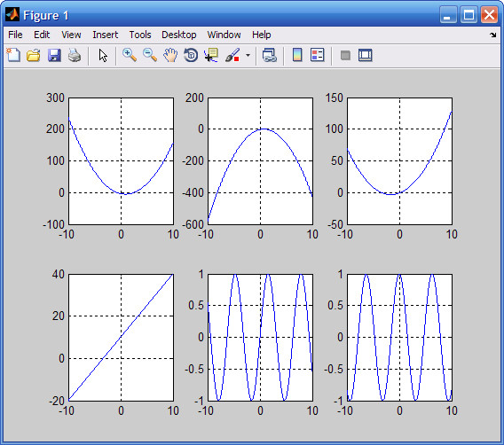The height and width of the screenshot is (445, 504).
Task: Expand the brush color dropdown arrow
Action: point(248,55)
